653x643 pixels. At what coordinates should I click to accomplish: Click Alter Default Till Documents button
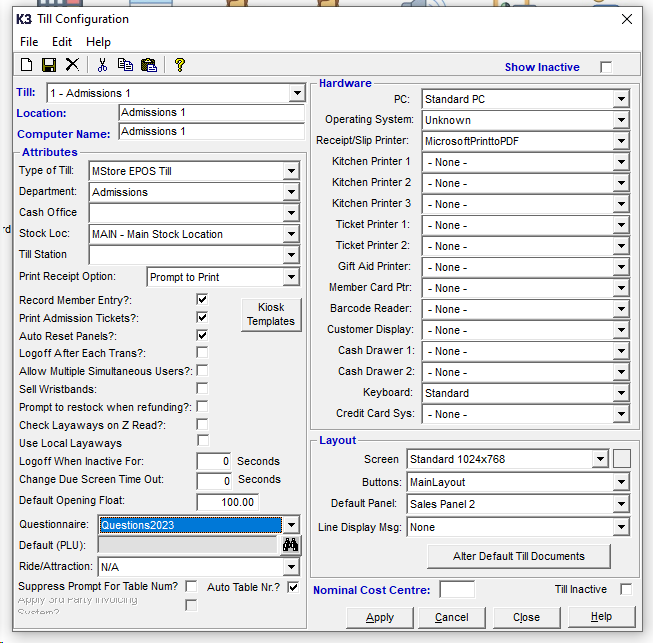(519, 556)
